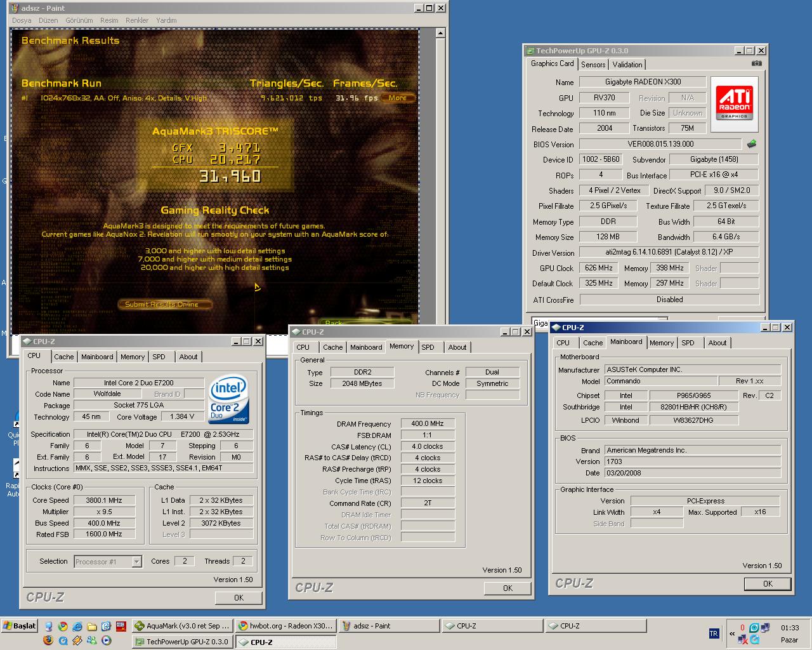The height and width of the screenshot is (650, 812).
Task: Click OK in the CPU-Z Mainboard window
Action: click(x=768, y=583)
